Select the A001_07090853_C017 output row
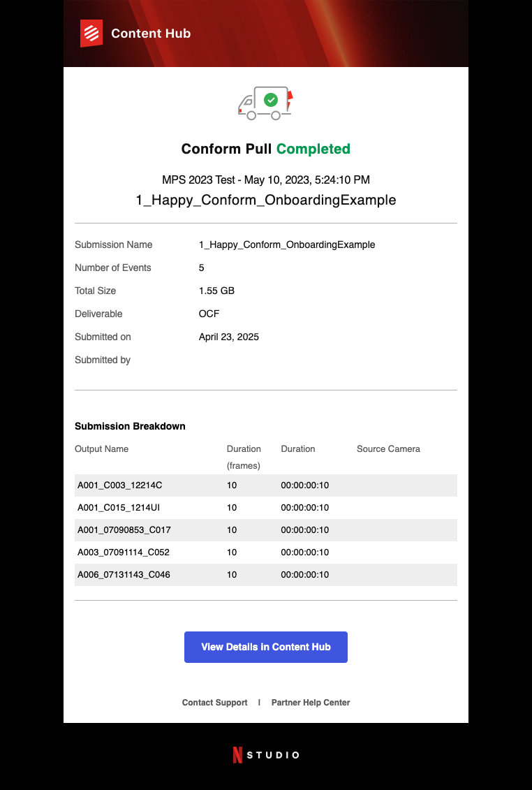This screenshot has width=532, height=790. pos(266,530)
